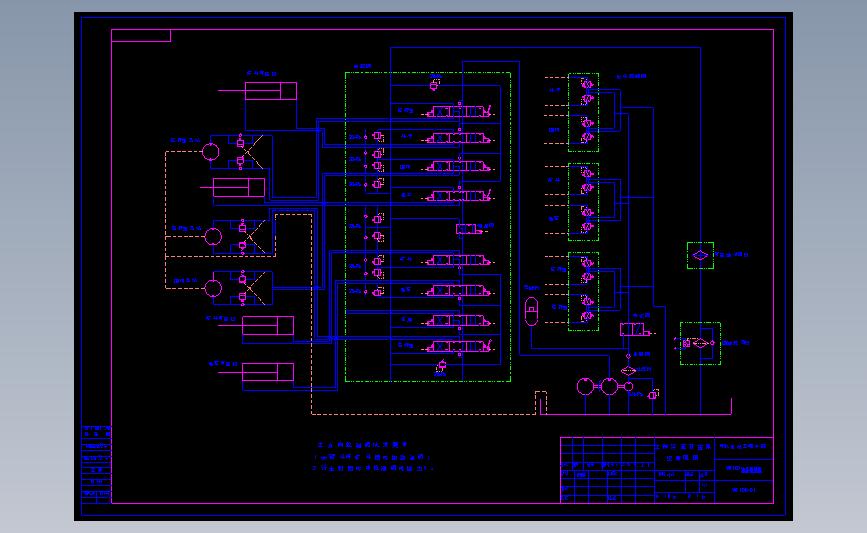Select the single filter diamond in the small green box

click(700, 255)
